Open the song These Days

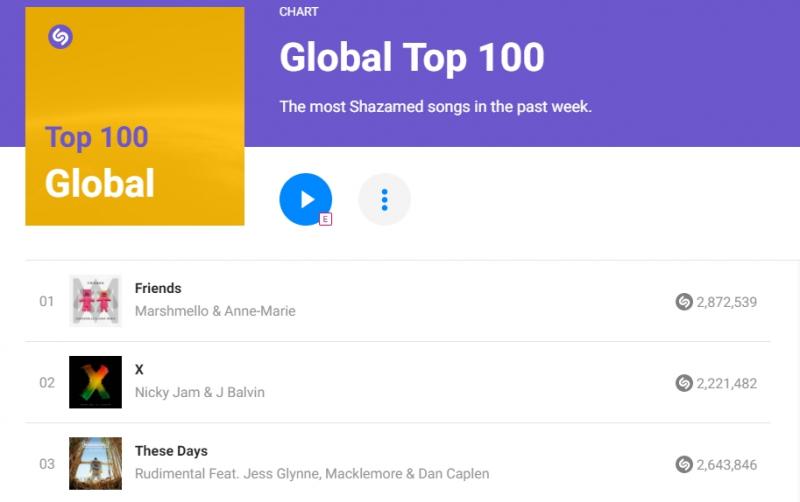171,451
